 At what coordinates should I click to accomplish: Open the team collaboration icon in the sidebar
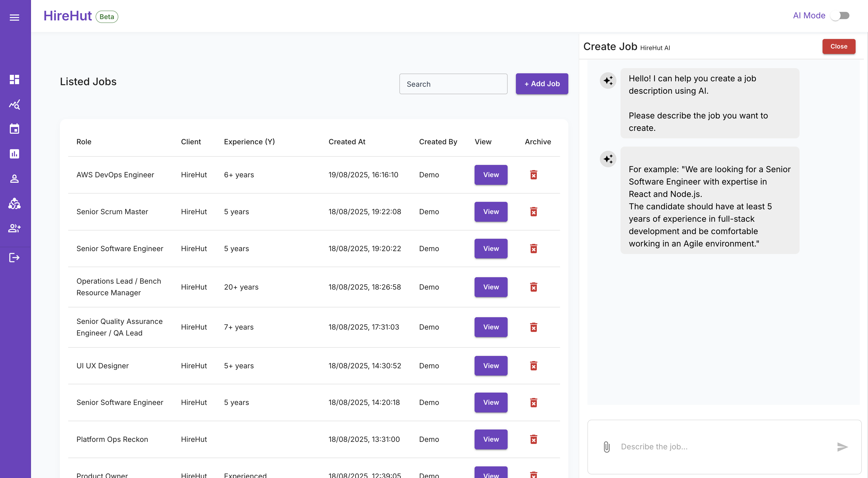coord(14,204)
